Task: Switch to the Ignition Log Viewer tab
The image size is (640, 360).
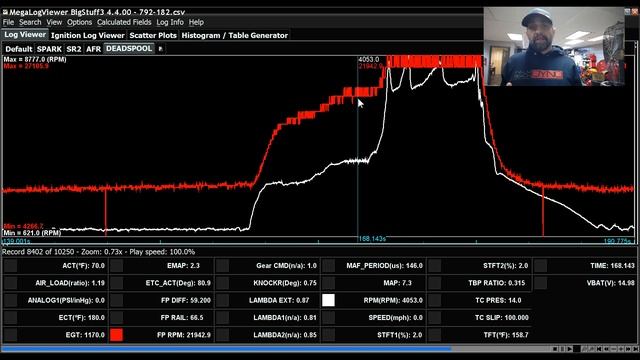Action: [88, 36]
